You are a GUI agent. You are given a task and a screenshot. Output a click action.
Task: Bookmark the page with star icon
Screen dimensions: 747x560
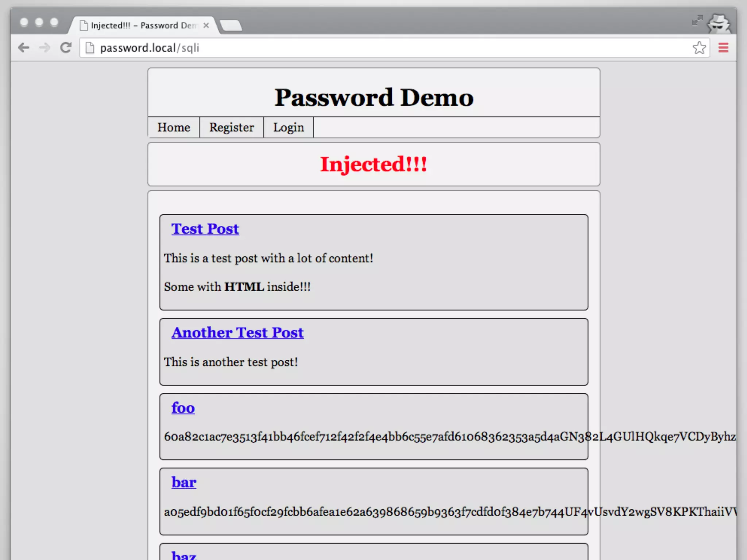pos(699,48)
